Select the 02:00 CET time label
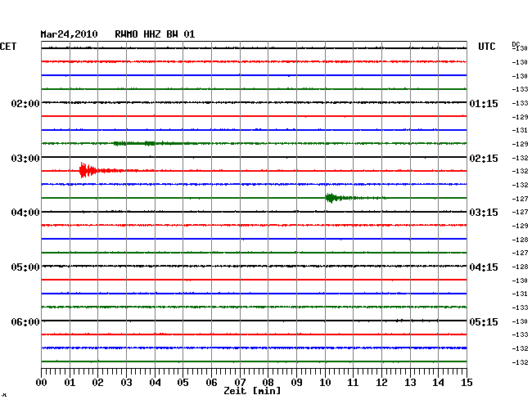The width and height of the screenshot is (532, 404). coord(25,103)
